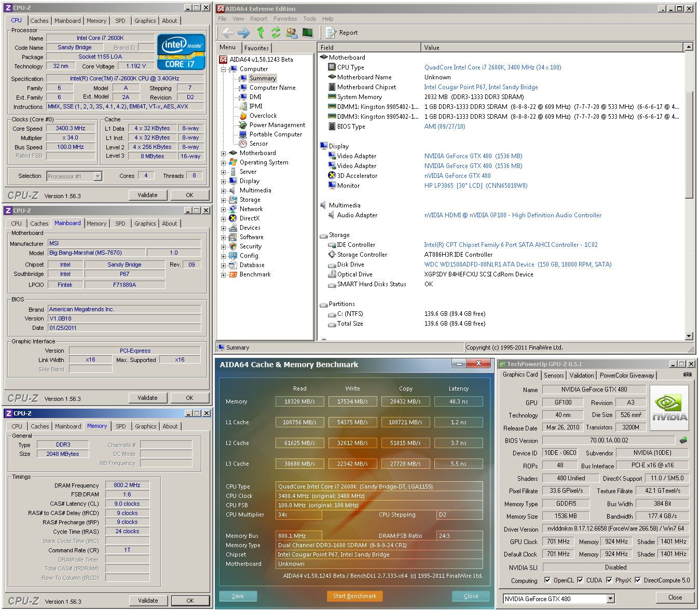
Task: Click the AIDA64 scroll down arrow
Action: coord(689,336)
